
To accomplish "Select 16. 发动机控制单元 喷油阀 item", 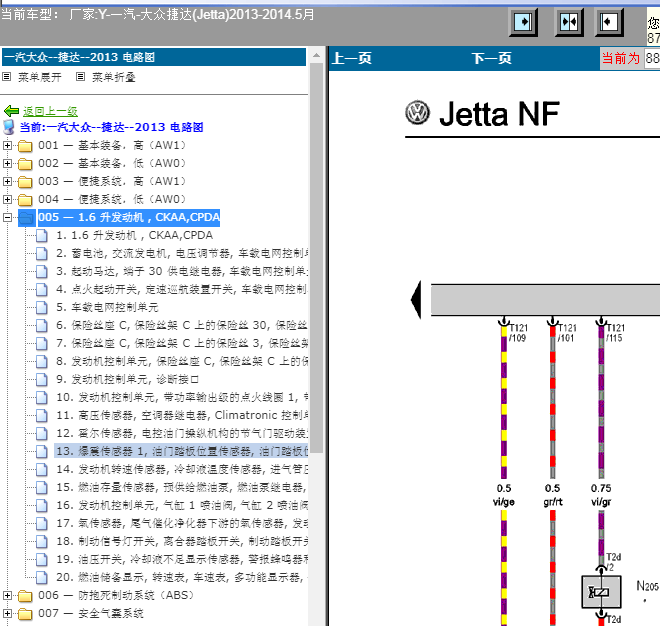I will pos(182,506).
